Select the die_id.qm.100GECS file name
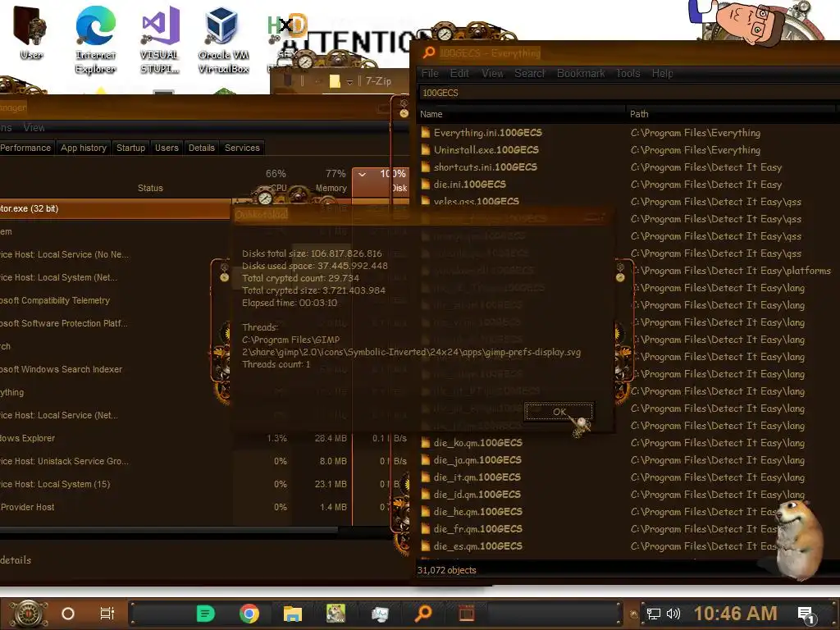This screenshot has width=840, height=630. click(x=477, y=495)
